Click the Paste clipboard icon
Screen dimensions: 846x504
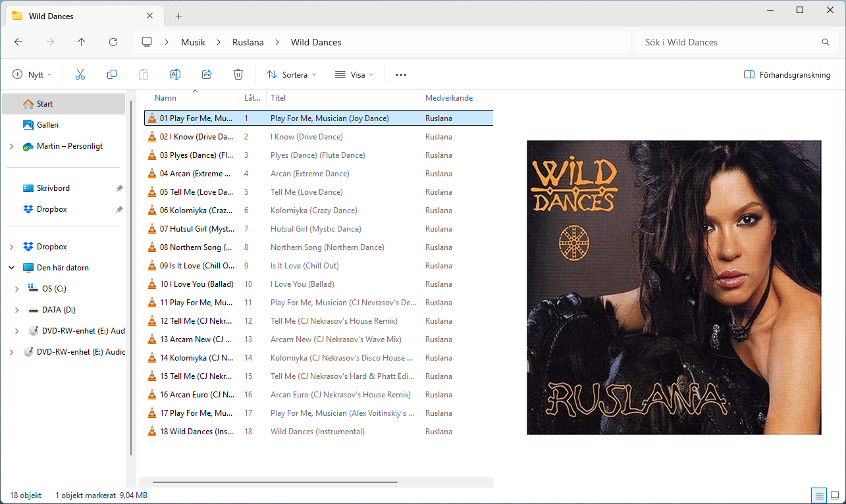coord(144,74)
